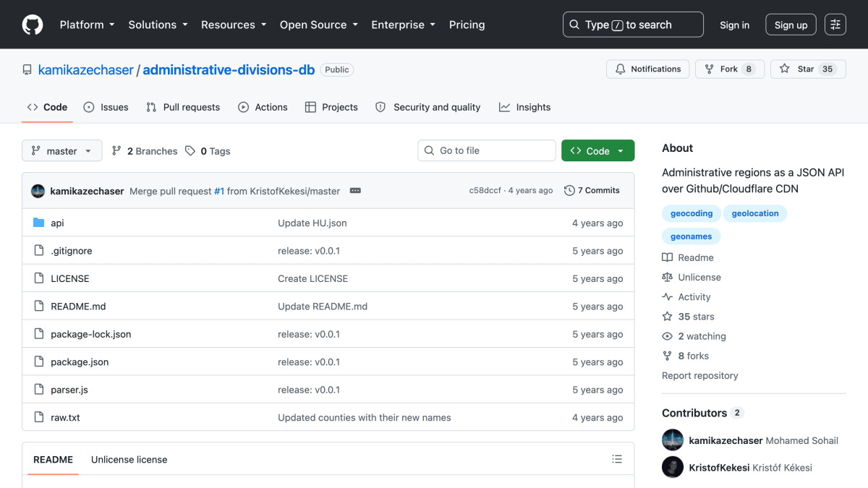Click the geocoding topic tag
868x488 pixels.
(692, 213)
